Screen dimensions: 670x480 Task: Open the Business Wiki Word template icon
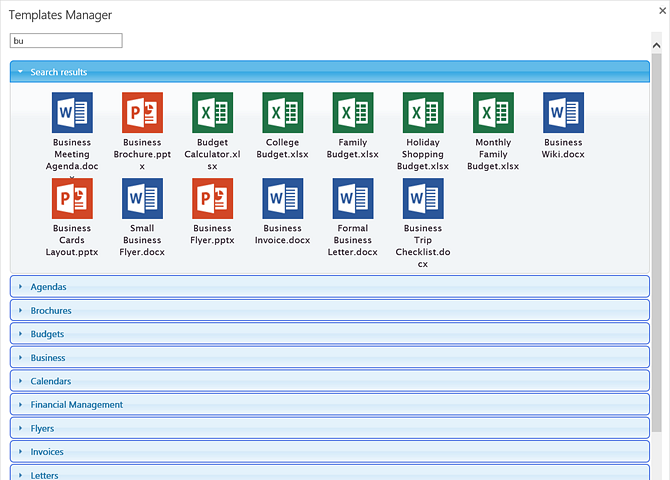coord(563,112)
